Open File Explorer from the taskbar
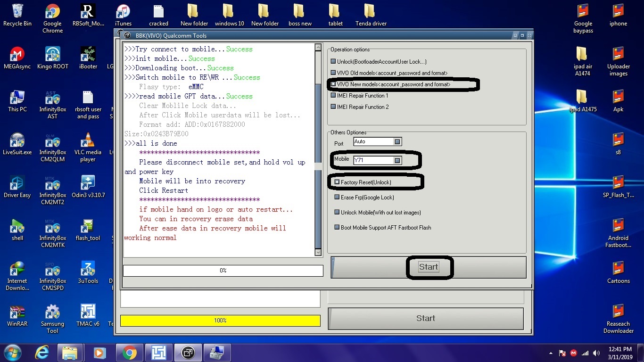 pos(70,353)
